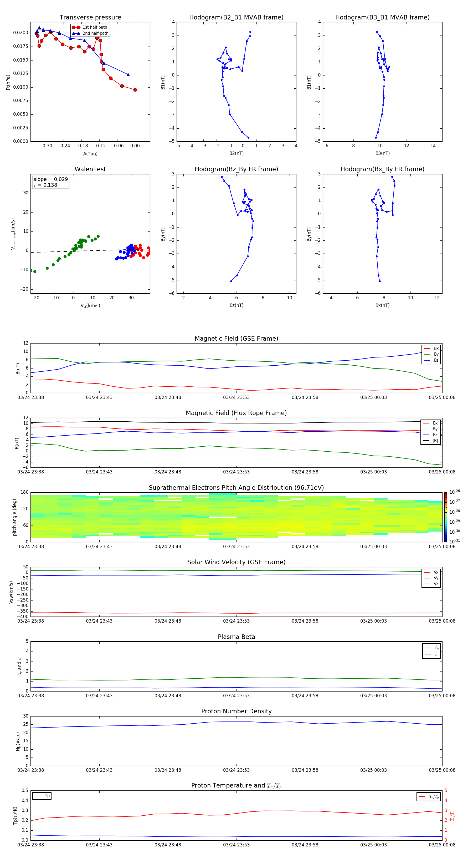Select the Bx' legend entry in Flux Rope panel
Viewport: 473px width, 868px height.
click(431, 423)
